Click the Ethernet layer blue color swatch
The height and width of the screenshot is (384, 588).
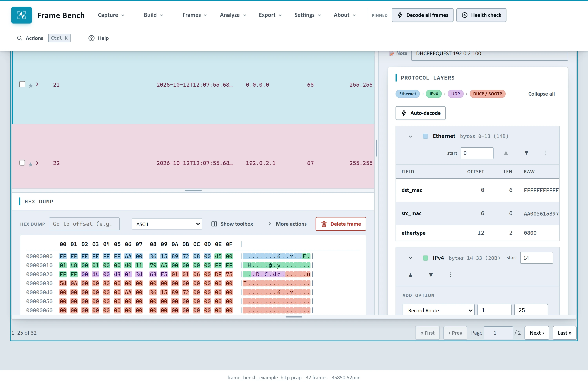tap(426, 136)
